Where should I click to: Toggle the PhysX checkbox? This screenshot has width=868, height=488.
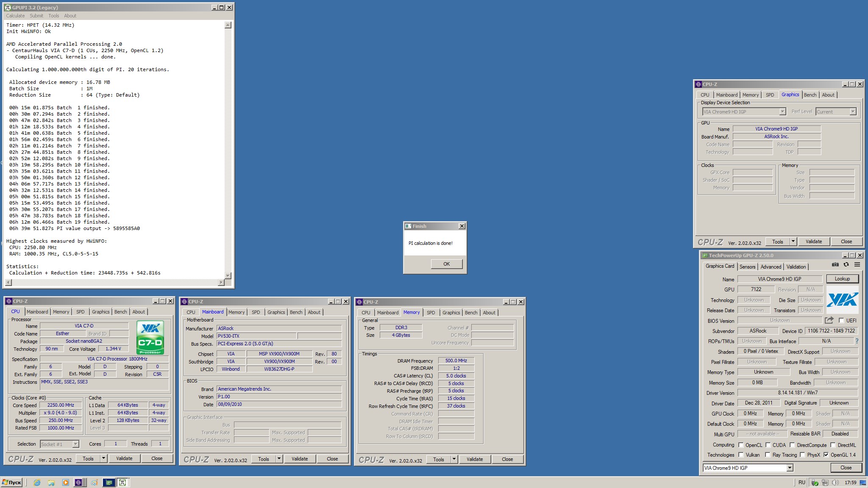(802, 455)
